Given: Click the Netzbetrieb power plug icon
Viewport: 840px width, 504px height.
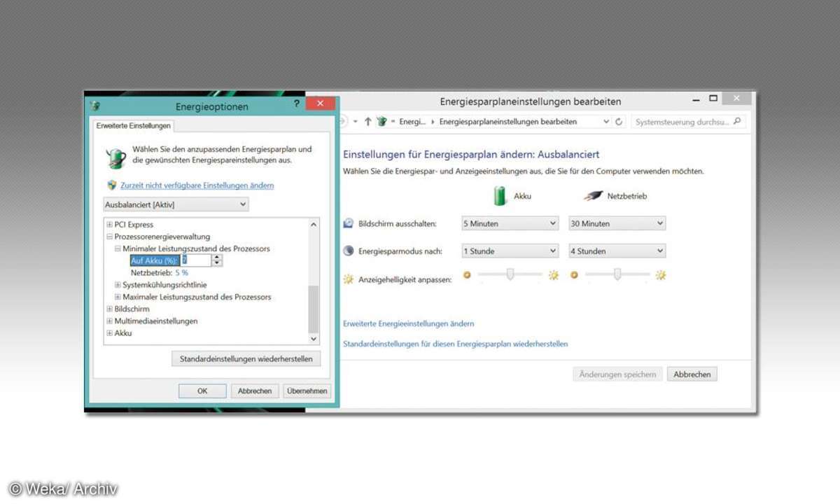Looking at the screenshot, I should tap(593, 196).
